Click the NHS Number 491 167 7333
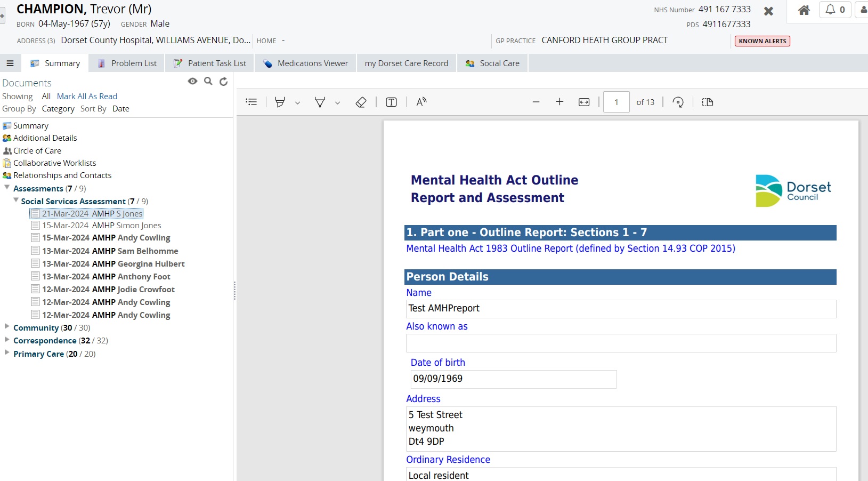The image size is (868, 481). [724, 9]
